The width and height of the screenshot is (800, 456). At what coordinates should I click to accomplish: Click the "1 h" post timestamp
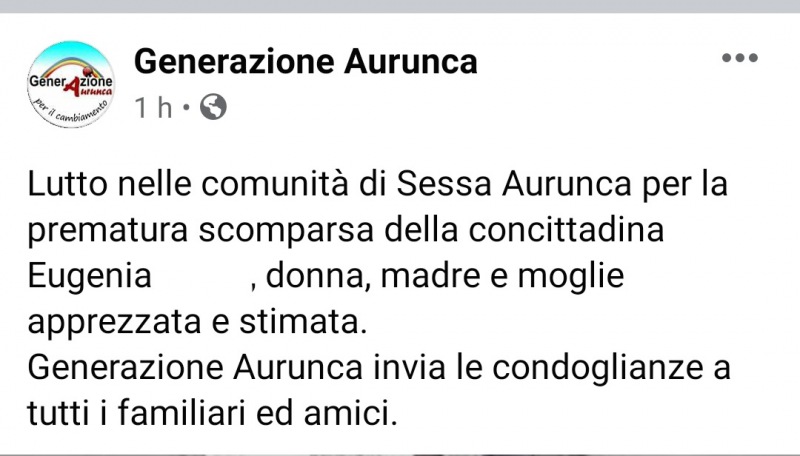153,107
